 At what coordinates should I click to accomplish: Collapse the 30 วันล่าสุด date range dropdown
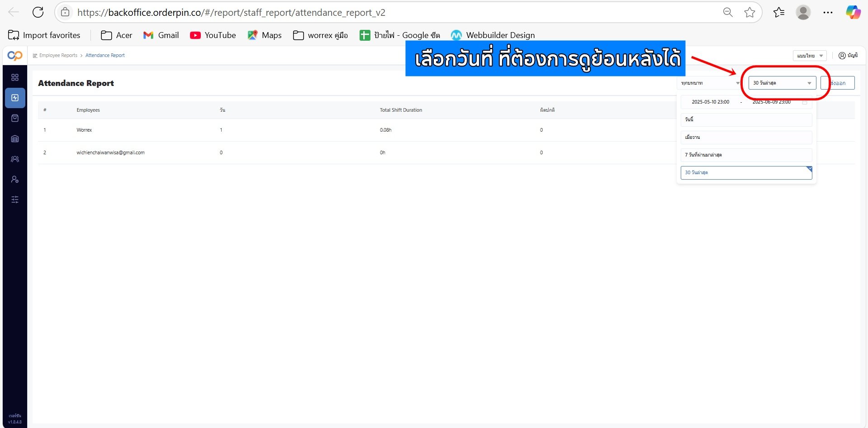coord(782,83)
